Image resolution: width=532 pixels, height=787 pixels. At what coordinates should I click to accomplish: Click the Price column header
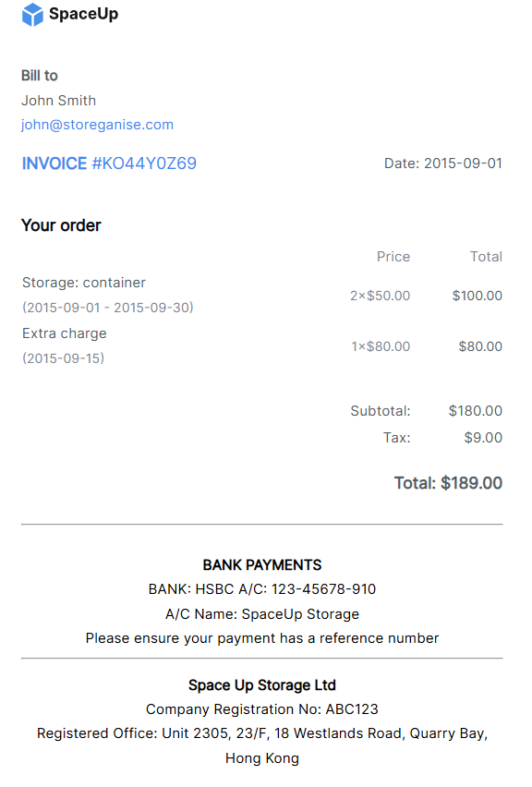point(393,257)
